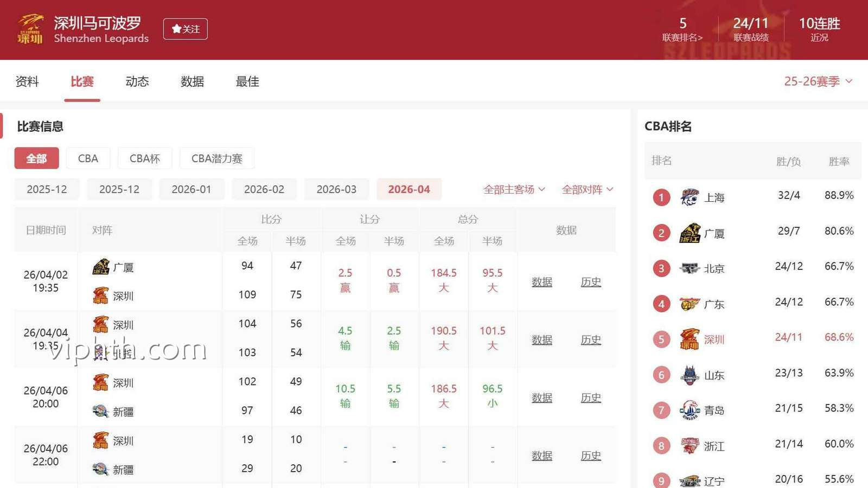Click 深圳 team logo in CBA ranking
This screenshot has width=868, height=488.
690,339
